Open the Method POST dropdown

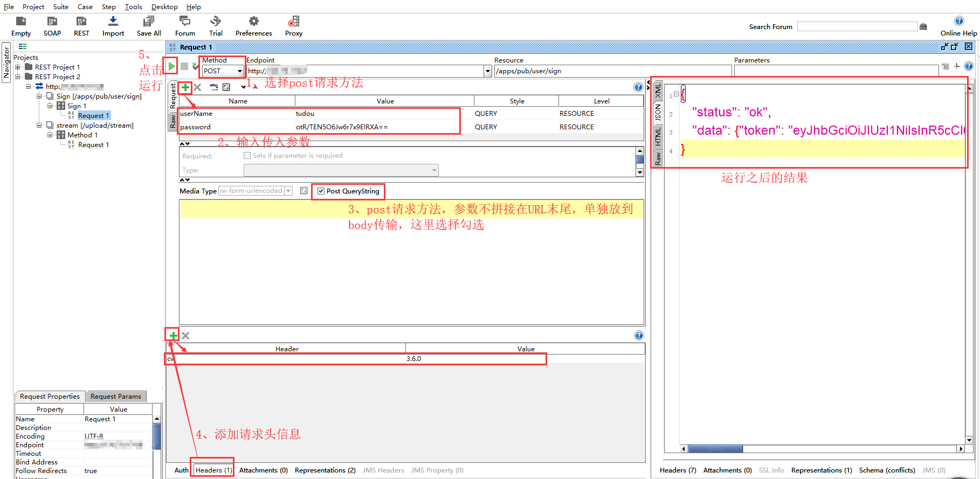click(239, 71)
